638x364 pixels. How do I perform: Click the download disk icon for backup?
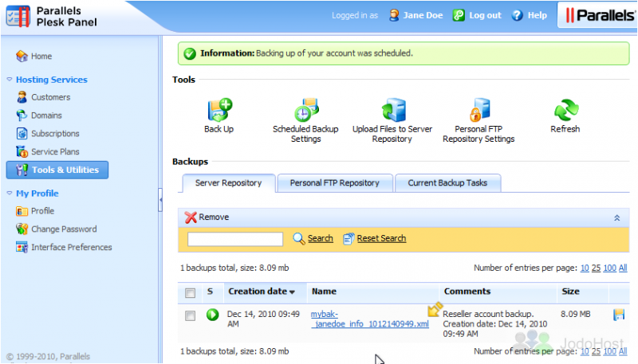click(619, 315)
